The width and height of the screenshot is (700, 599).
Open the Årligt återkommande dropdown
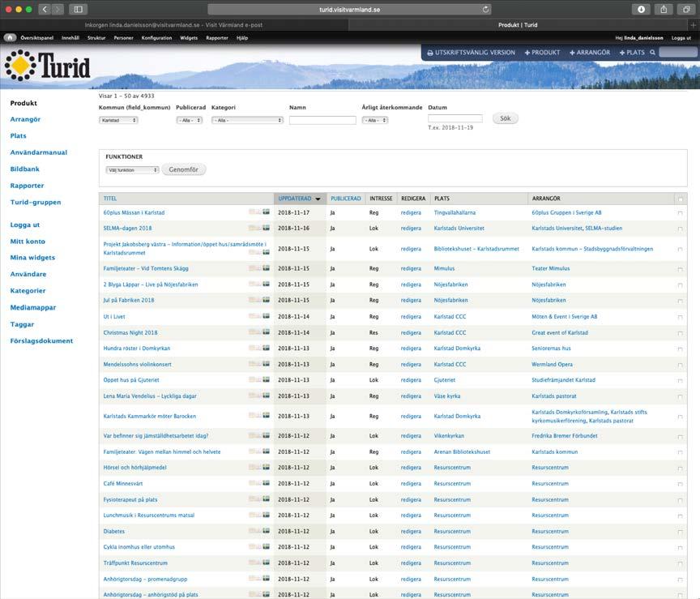coord(375,120)
